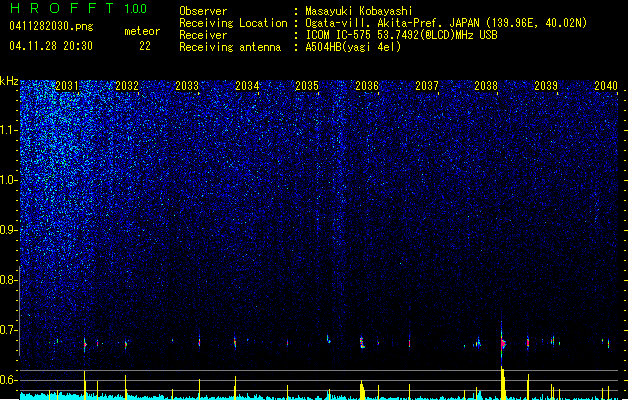Click the tallest yellow intensity peak after 2038
The image size is (629, 400).
tap(502, 383)
